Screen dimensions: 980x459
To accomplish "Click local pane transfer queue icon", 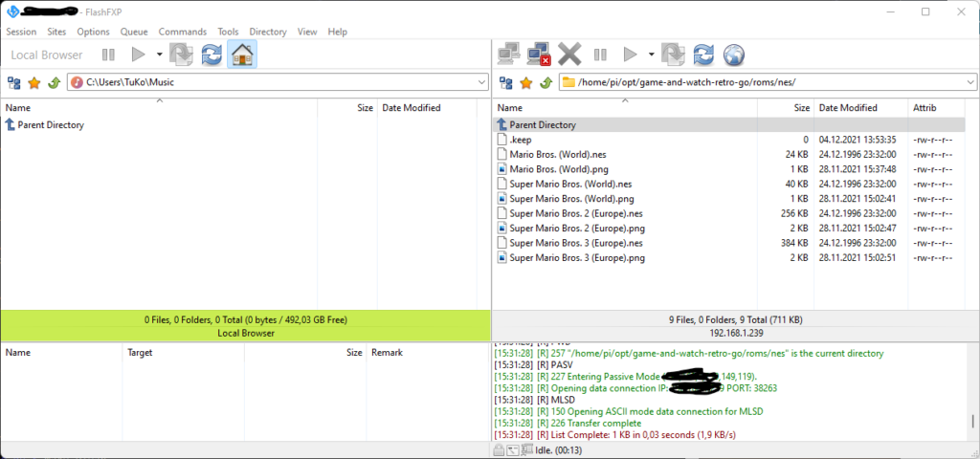I will [181, 55].
